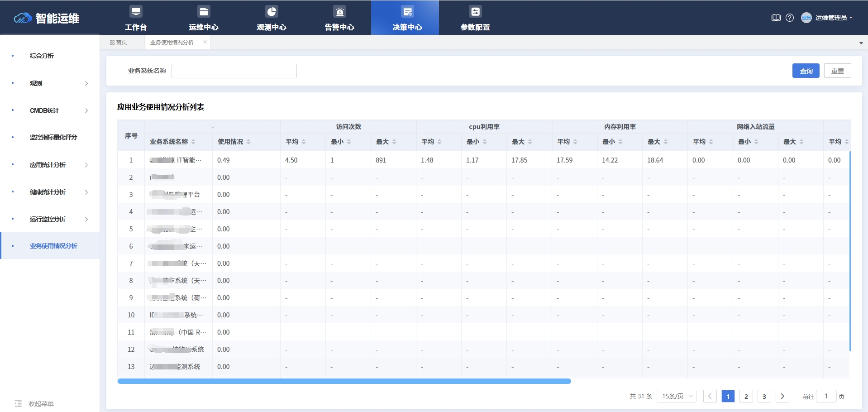
Task: Expand the 健康统计分析 menu item
Action: click(x=50, y=192)
